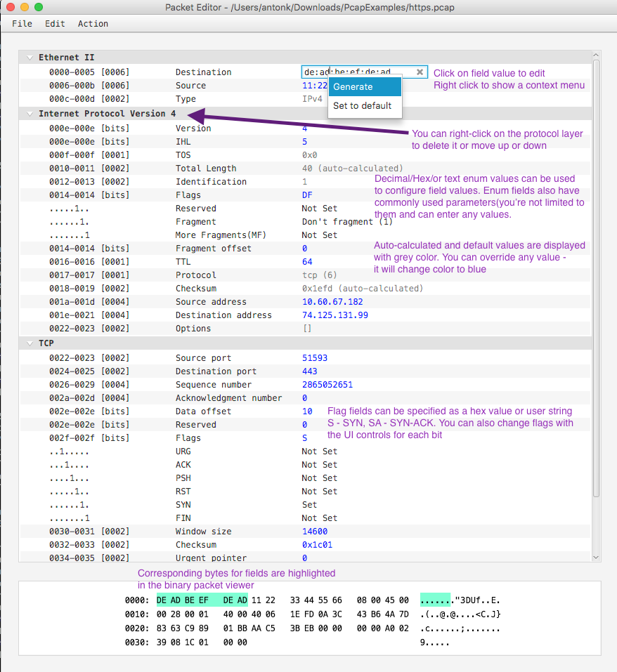
Task: Open the Action menu
Action: (x=93, y=24)
